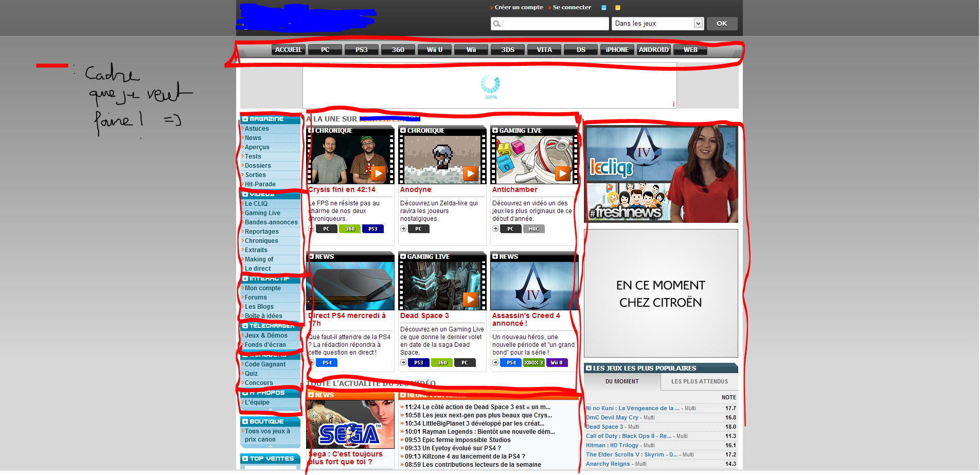Open the ACCUEIL navigation tab

pyautogui.click(x=289, y=50)
